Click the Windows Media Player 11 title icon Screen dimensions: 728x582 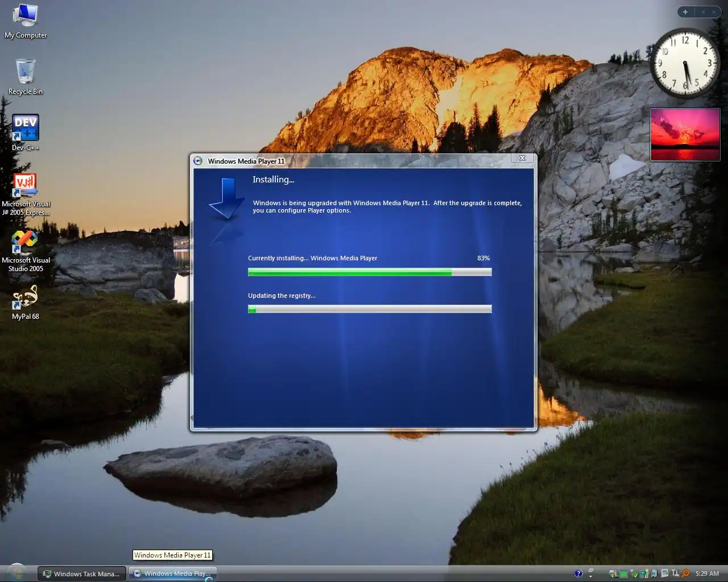(x=198, y=161)
